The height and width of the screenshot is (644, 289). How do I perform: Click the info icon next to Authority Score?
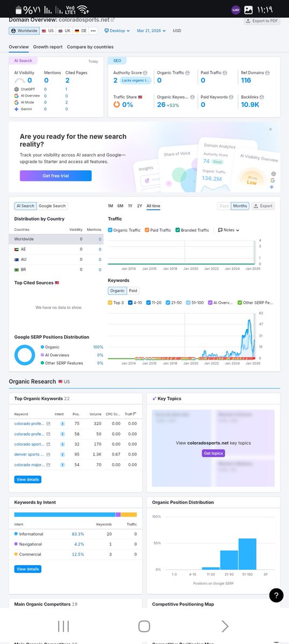pyautogui.click(x=145, y=72)
